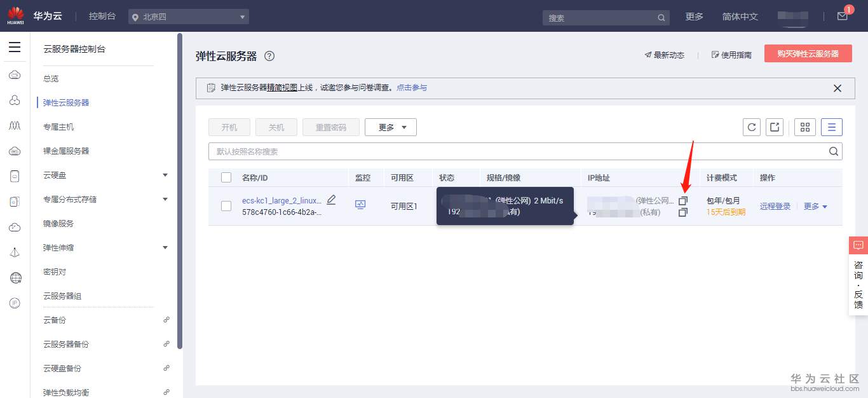Open the 点击参与 survey link
Image resolution: width=868 pixels, height=398 pixels.
click(x=412, y=87)
